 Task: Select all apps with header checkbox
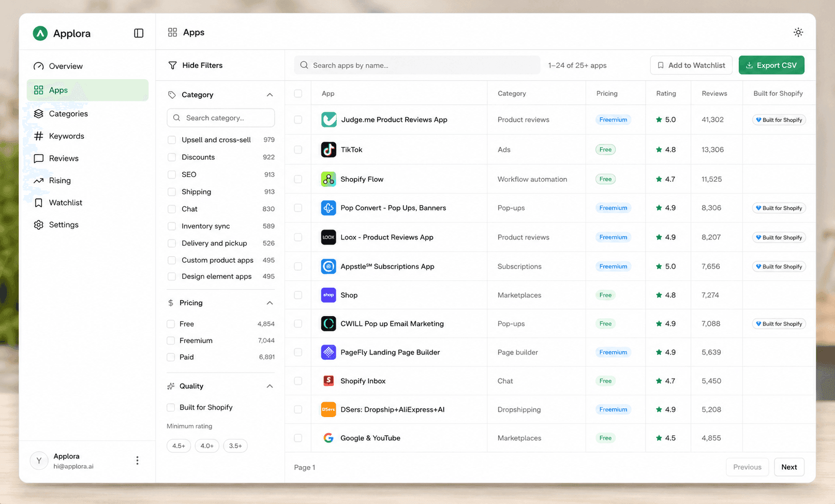pyautogui.click(x=298, y=94)
